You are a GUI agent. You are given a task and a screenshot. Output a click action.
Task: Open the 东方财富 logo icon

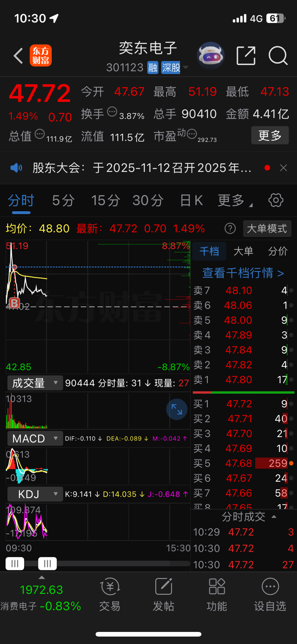(x=41, y=56)
